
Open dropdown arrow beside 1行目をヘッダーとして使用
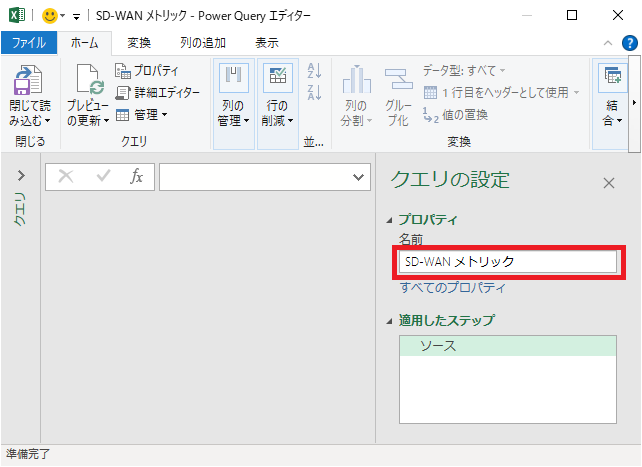click(x=576, y=92)
